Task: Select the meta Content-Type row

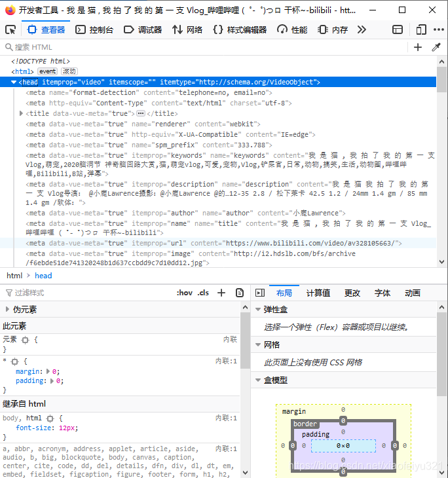Action: click(x=159, y=103)
